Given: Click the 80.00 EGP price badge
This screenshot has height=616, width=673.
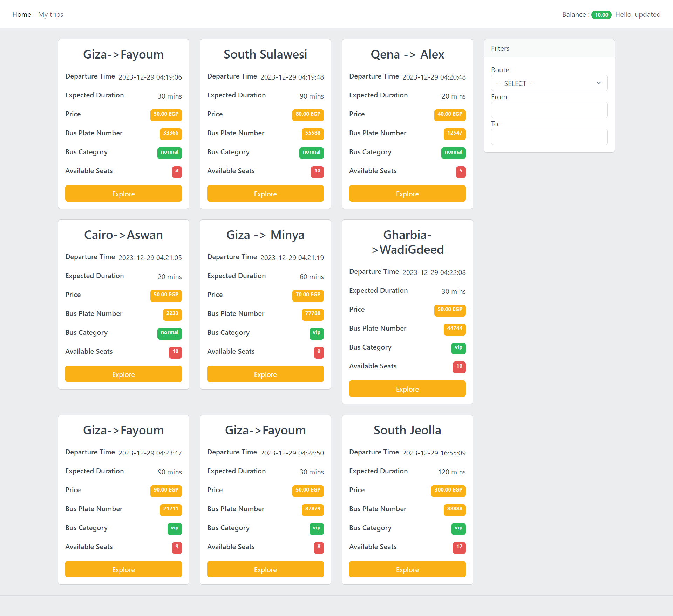Looking at the screenshot, I should [308, 114].
